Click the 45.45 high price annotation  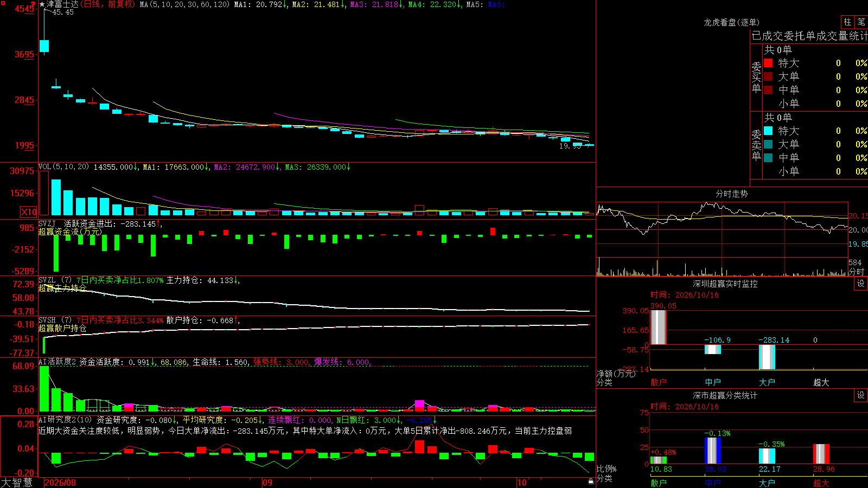63,12
